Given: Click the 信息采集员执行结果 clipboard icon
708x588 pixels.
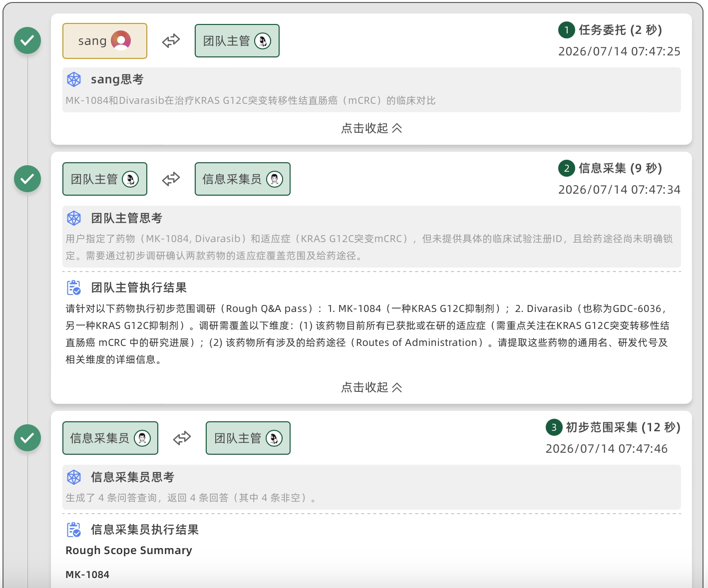Looking at the screenshot, I should click(74, 530).
